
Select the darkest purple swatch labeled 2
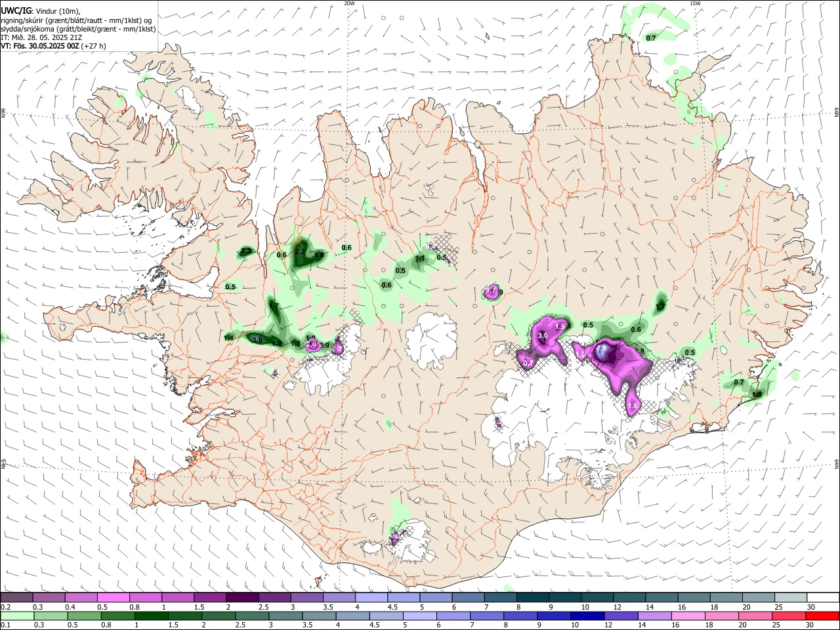[242, 598]
